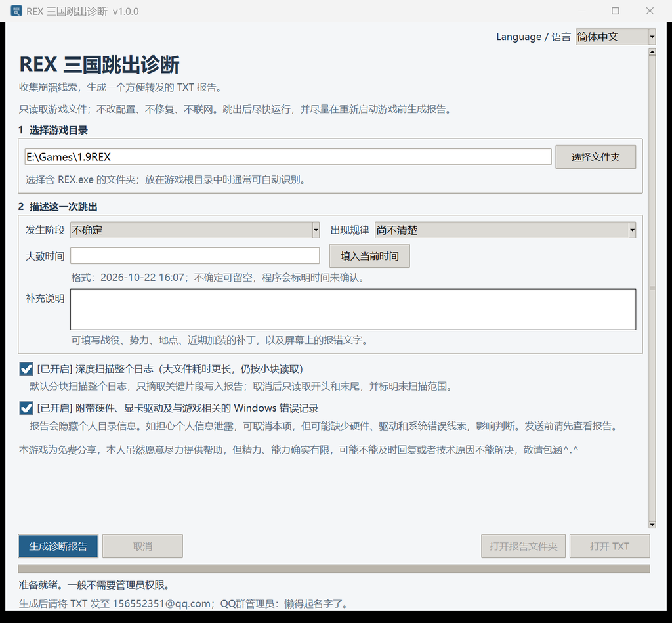Click the vertical scrollbar track
The width and height of the screenshot is (672, 623).
coord(652,288)
